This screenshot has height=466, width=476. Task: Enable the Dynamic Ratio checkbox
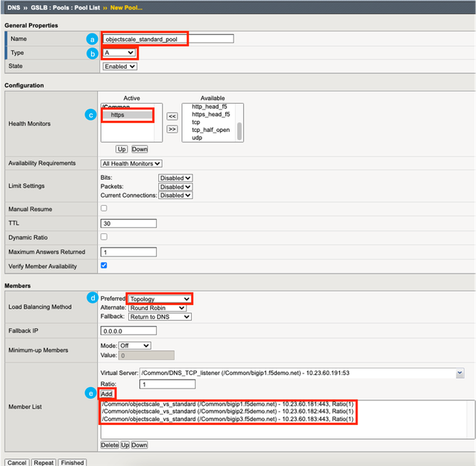[x=104, y=237]
